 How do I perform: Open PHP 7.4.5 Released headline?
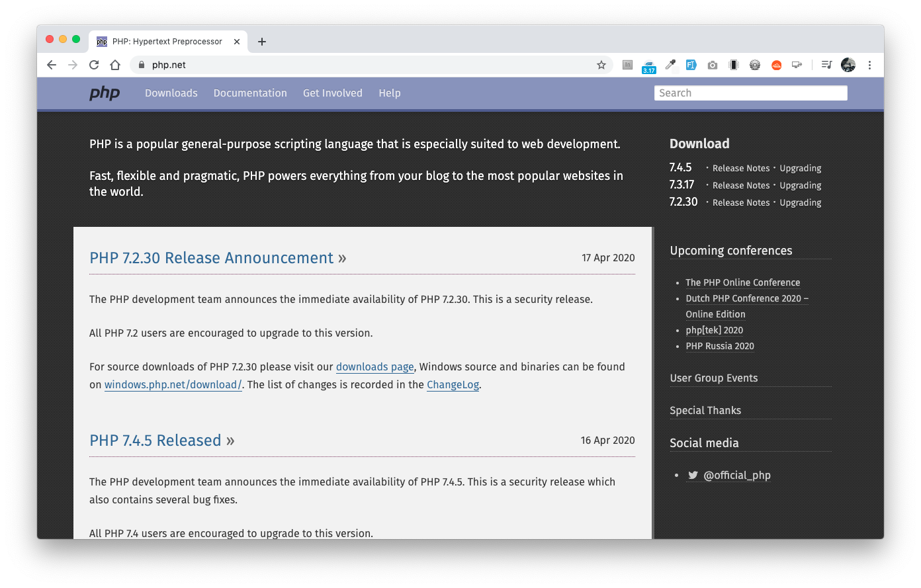[x=155, y=441]
